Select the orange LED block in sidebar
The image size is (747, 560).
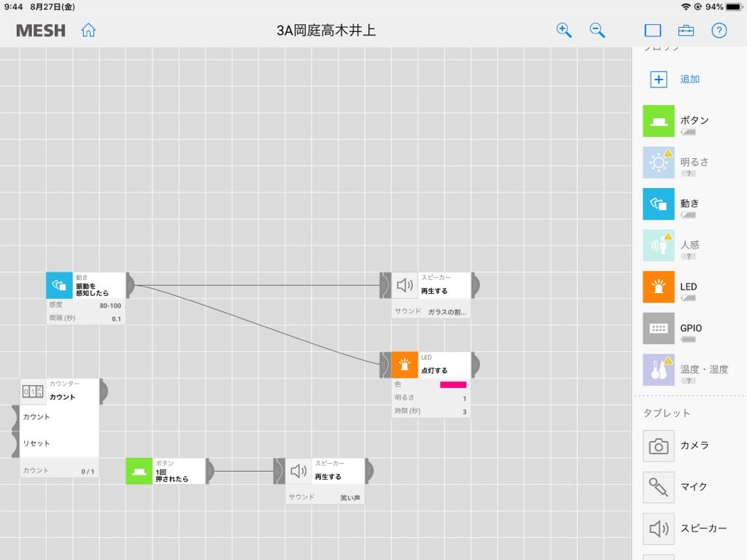(x=659, y=287)
